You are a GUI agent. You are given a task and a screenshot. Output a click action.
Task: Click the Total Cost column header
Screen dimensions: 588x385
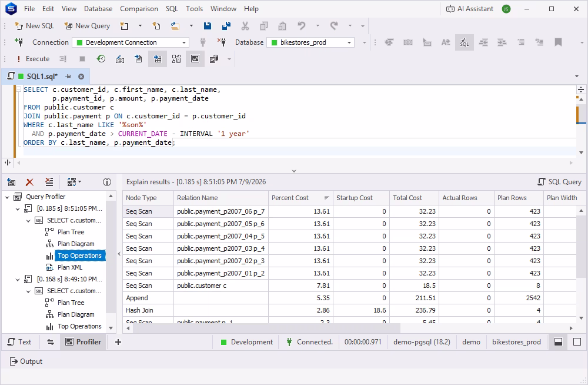click(x=414, y=198)
